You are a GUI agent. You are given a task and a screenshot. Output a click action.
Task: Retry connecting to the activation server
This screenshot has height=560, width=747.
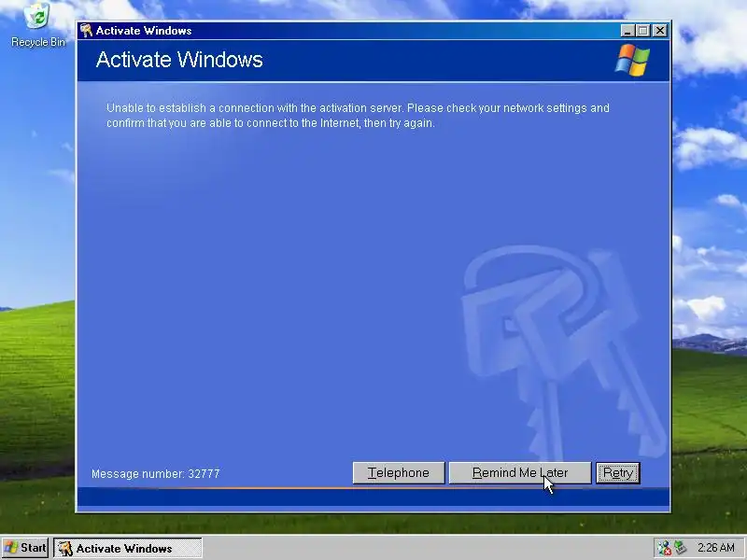point(618,473)
